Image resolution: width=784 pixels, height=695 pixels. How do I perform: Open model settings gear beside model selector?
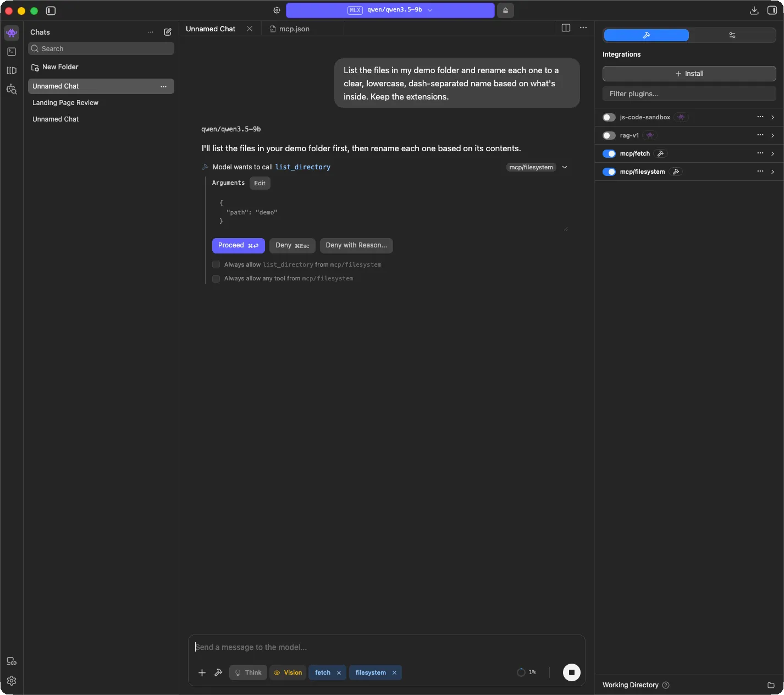tap(277, 10)
